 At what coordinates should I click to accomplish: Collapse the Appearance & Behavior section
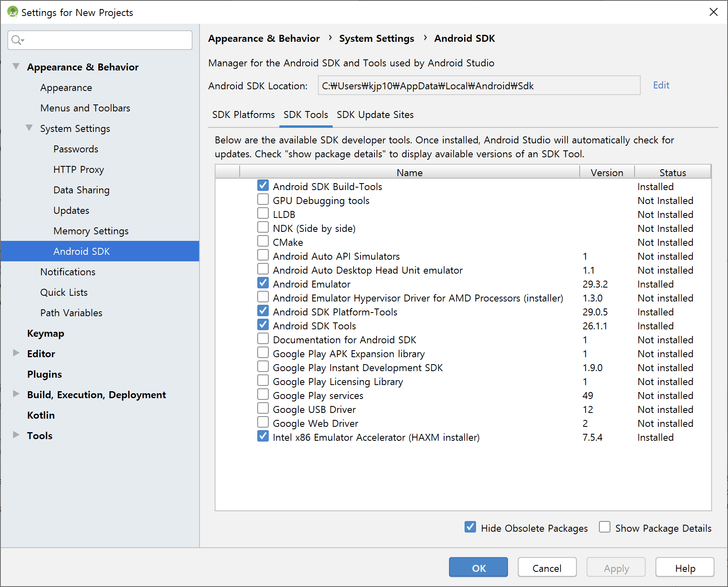pyautogui.click(x=16, y=66)
